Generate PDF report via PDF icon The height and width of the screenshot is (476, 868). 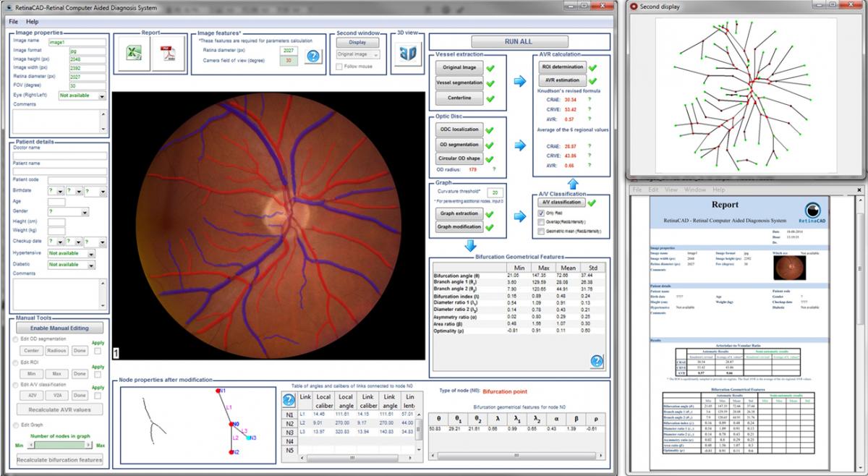pos(169,54)
